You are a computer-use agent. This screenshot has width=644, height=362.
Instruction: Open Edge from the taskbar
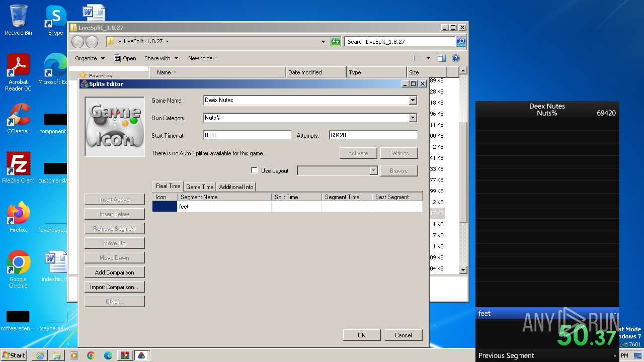tap(108, 355)
